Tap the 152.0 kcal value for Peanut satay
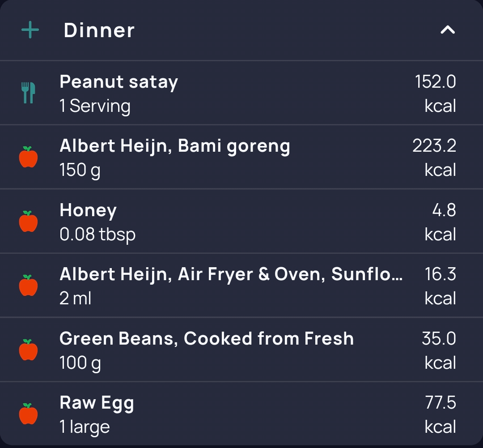483x448 pixels. pyautogui.click(x=435, y=94)
